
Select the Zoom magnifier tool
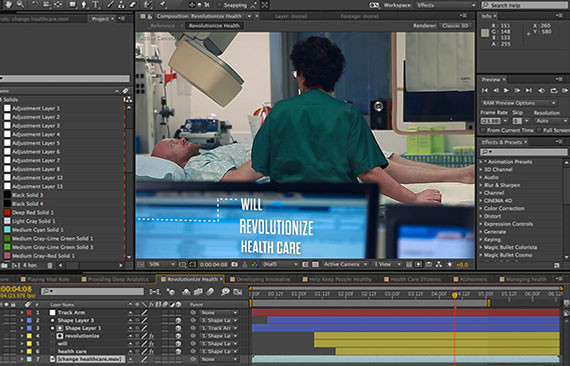tap(20, 4)
